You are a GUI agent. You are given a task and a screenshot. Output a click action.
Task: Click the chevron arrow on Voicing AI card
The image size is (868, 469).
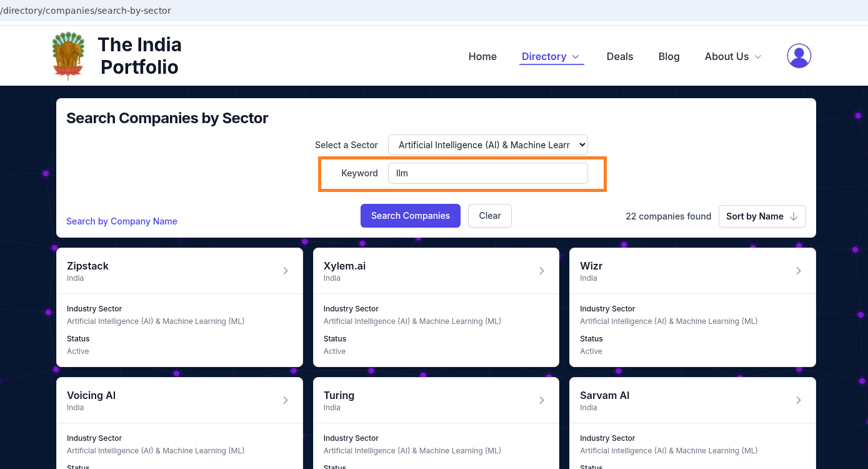[286, 400]
